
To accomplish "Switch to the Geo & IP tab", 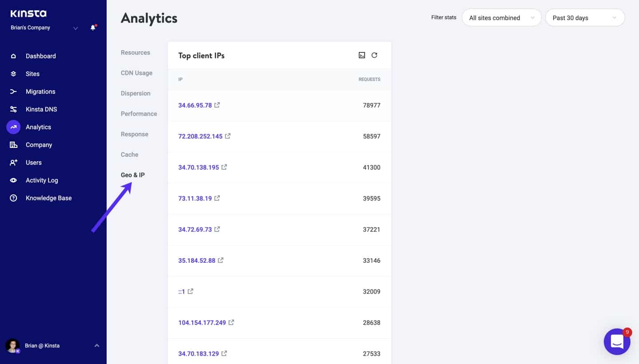I will [132, 175].
